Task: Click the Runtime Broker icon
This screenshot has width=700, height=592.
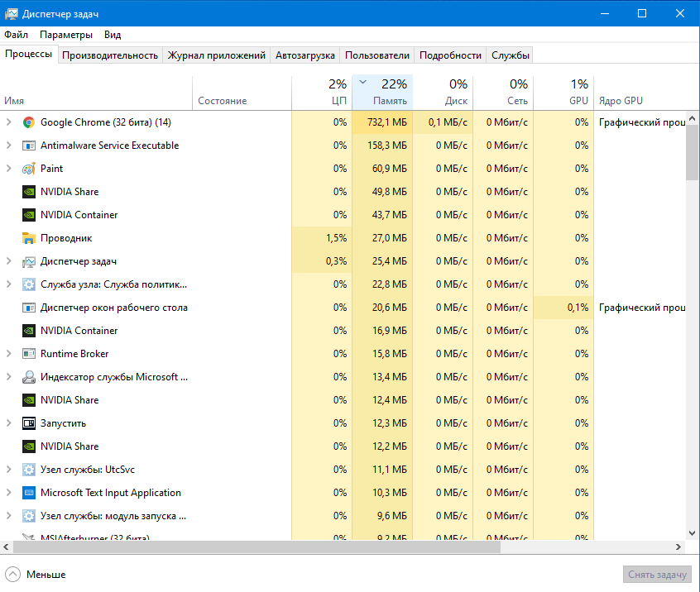Action: (29, 354)
